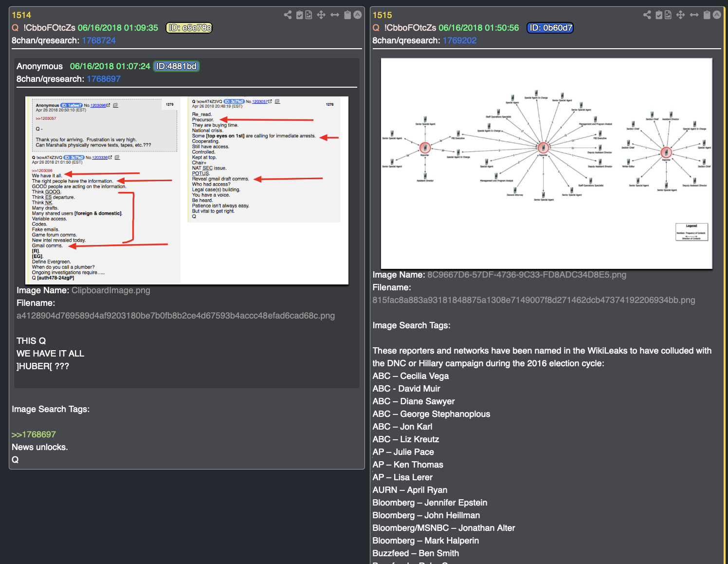Click the Q search icon on post 1514

click(15, 28)
